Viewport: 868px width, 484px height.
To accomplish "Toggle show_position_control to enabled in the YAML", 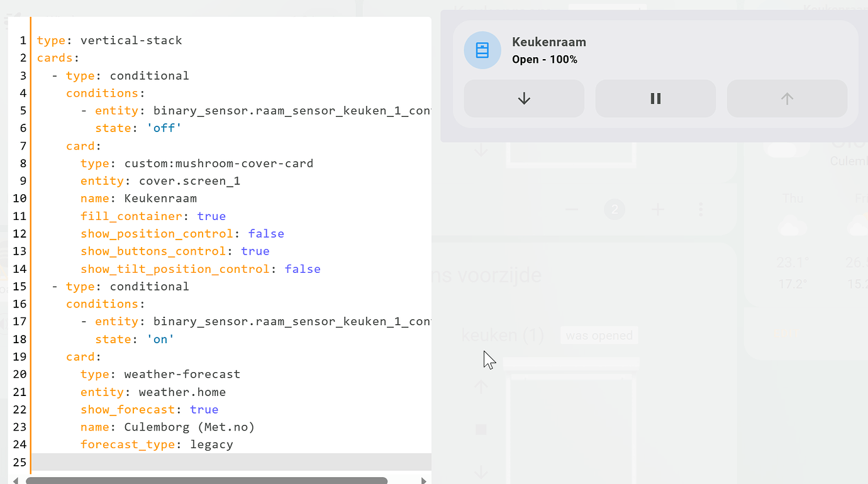I will click(x=266, y=233).
